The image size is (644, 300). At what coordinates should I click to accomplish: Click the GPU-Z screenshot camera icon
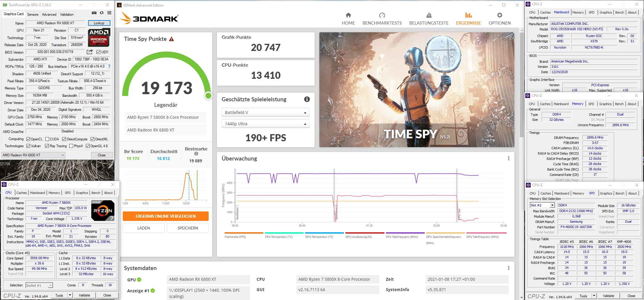pyautogui.click(x=94, y=13)
